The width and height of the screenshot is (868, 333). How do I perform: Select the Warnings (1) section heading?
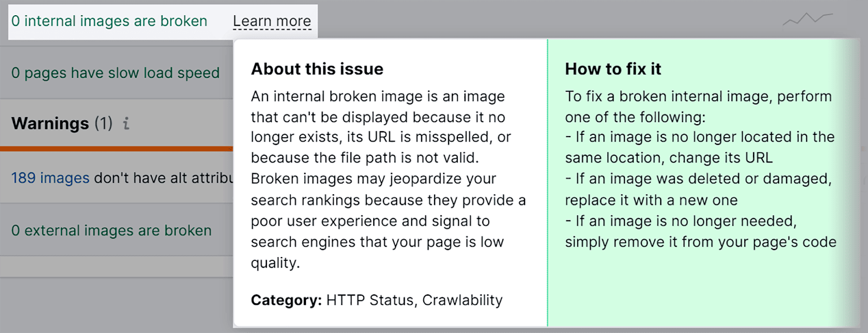coord(62,124)
